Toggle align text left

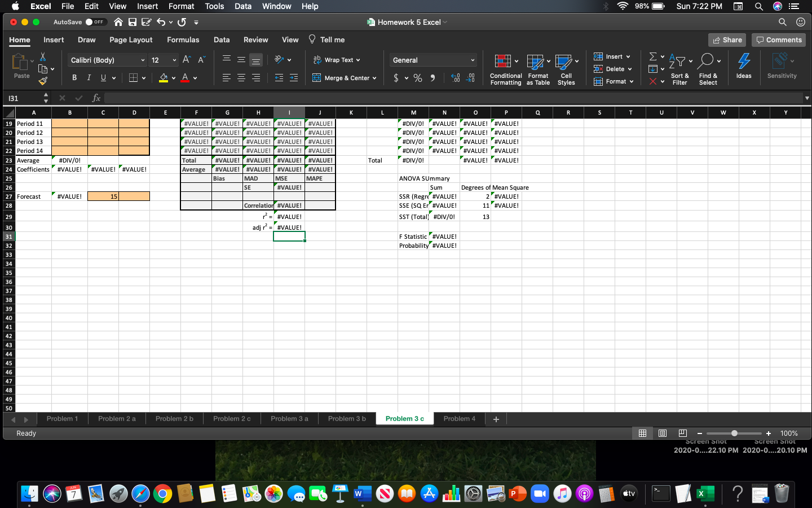(x=226, y=78)
